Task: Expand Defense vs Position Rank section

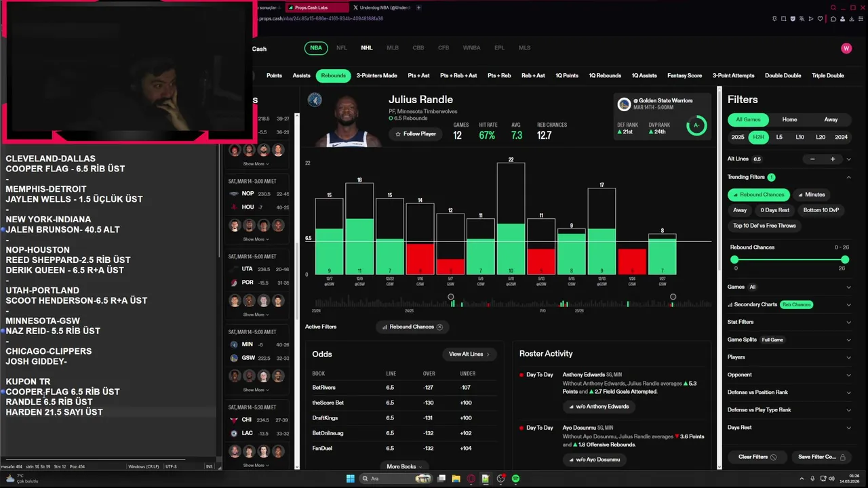Action: pyautogui.click(x=848, y=392)
